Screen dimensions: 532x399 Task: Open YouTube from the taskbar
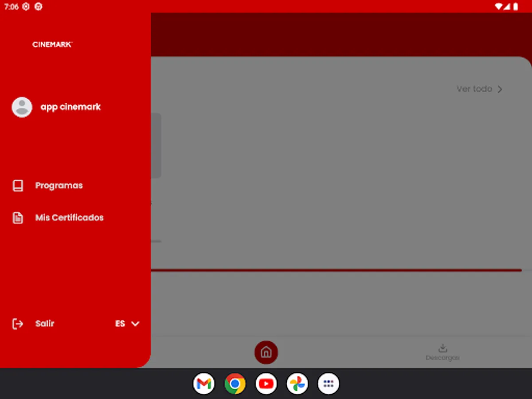click(x=266, y=383)
